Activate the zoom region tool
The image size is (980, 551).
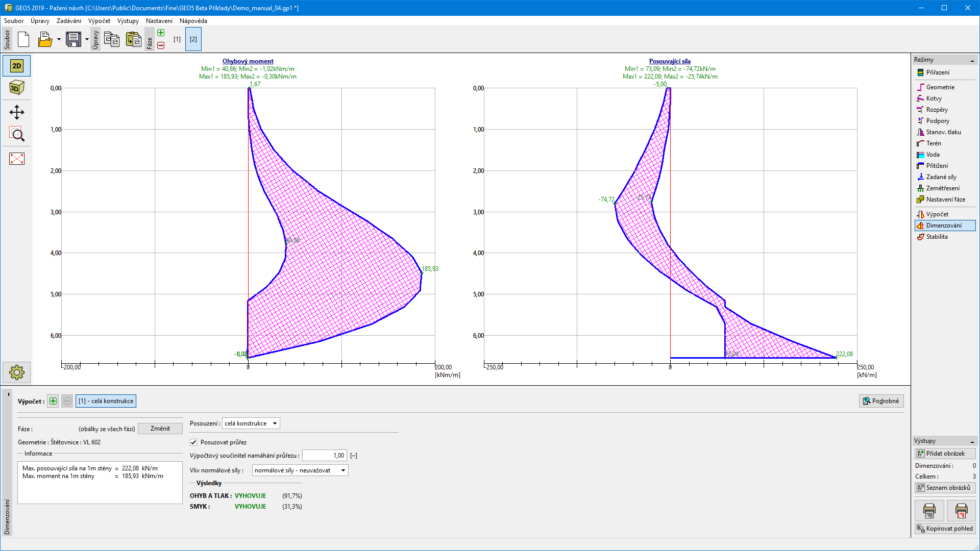tap(17, 134)
